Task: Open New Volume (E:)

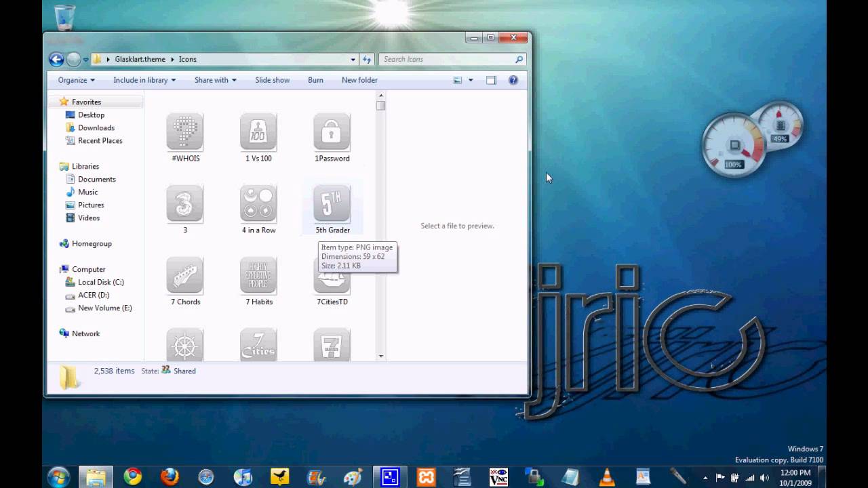Action: (104, 308)
